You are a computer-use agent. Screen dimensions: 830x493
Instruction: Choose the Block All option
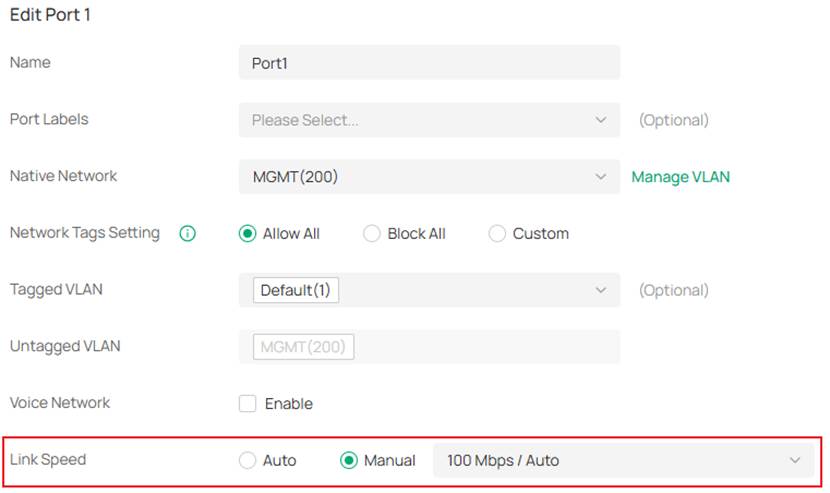click(x=372, y=233)
